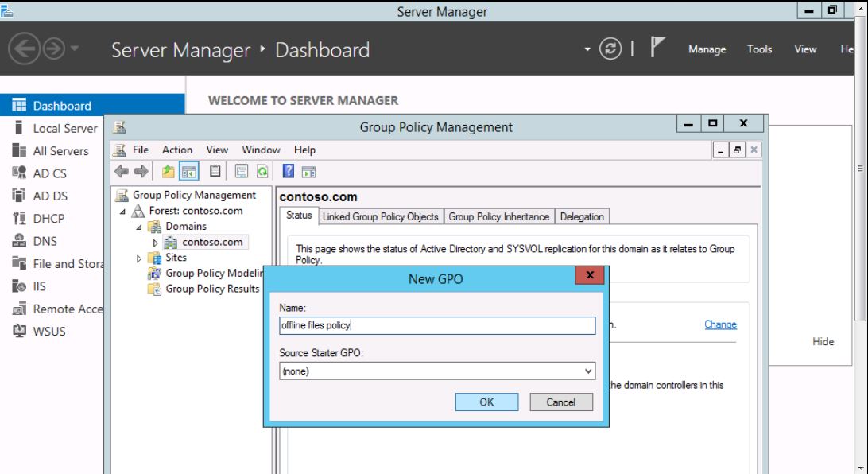Open the navigation history dropdown arrow
Image resolution: width=868 pixels, height=474 pixels.
pos(74,49)
